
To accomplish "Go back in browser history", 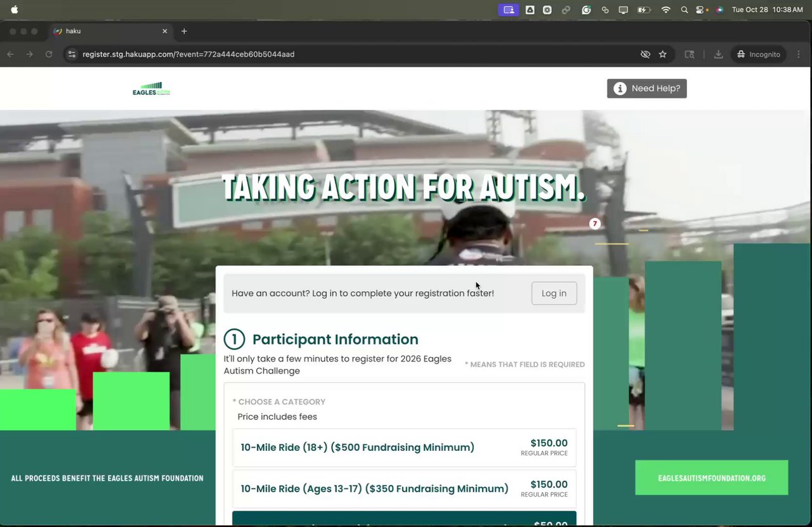I will (x=11, y=55).
